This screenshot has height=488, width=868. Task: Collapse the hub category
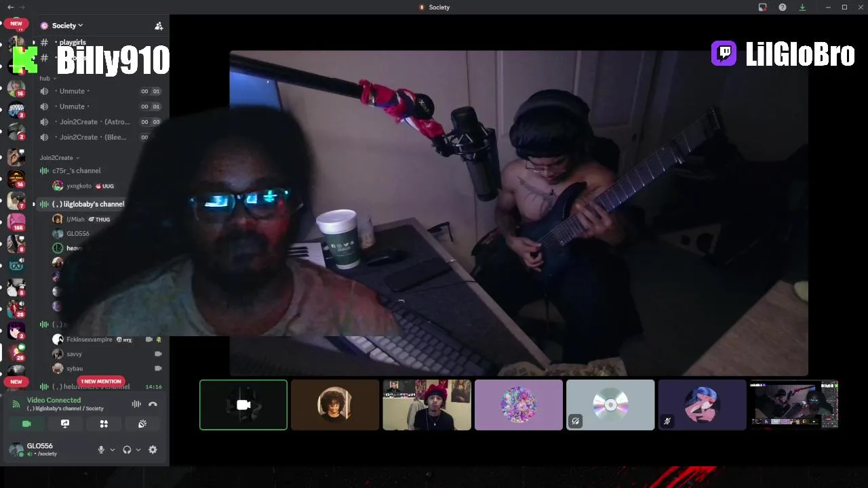(x=48, y=79)
